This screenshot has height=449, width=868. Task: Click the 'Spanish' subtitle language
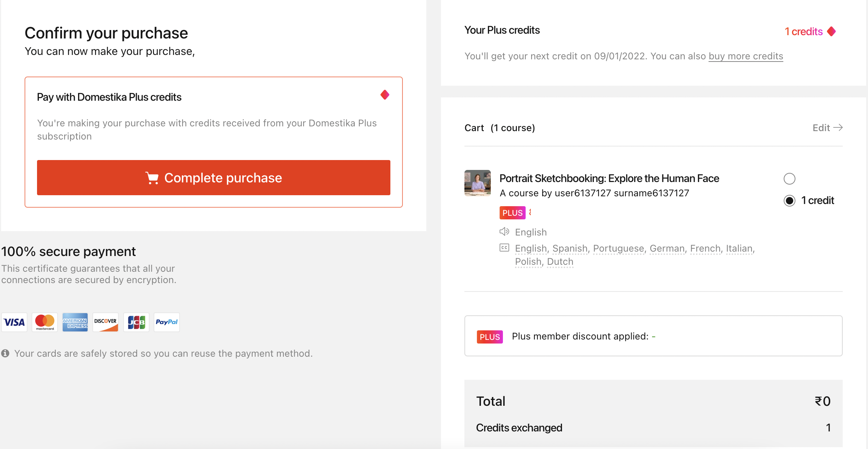pyautogui.click(x=570, y=248)
